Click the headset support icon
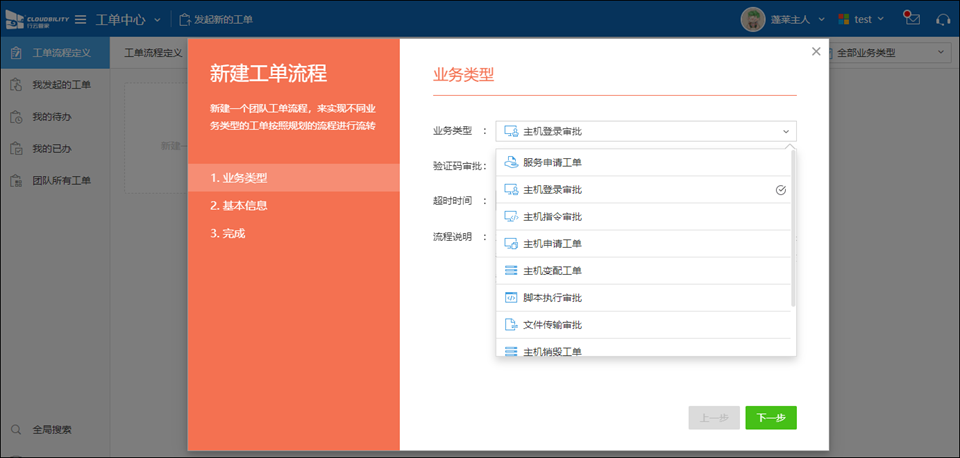Image resolution: width=960 pixels, height=458 pixels. click(942, 19)
